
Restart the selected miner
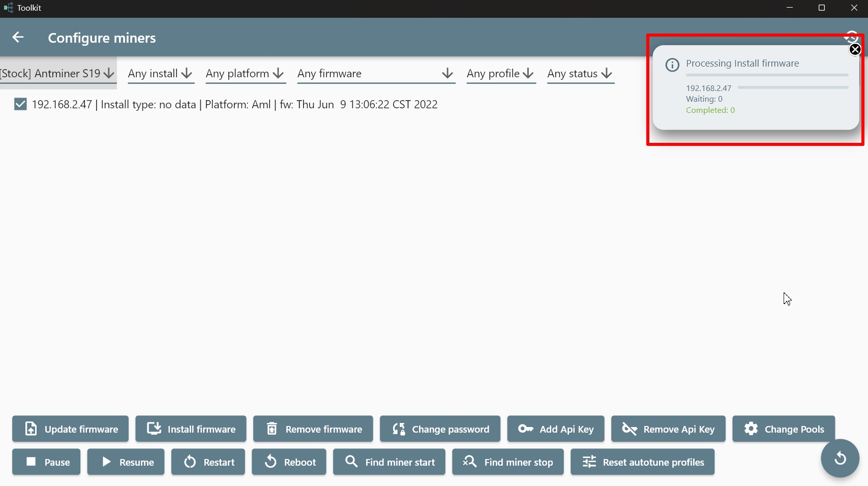point(208,462)
